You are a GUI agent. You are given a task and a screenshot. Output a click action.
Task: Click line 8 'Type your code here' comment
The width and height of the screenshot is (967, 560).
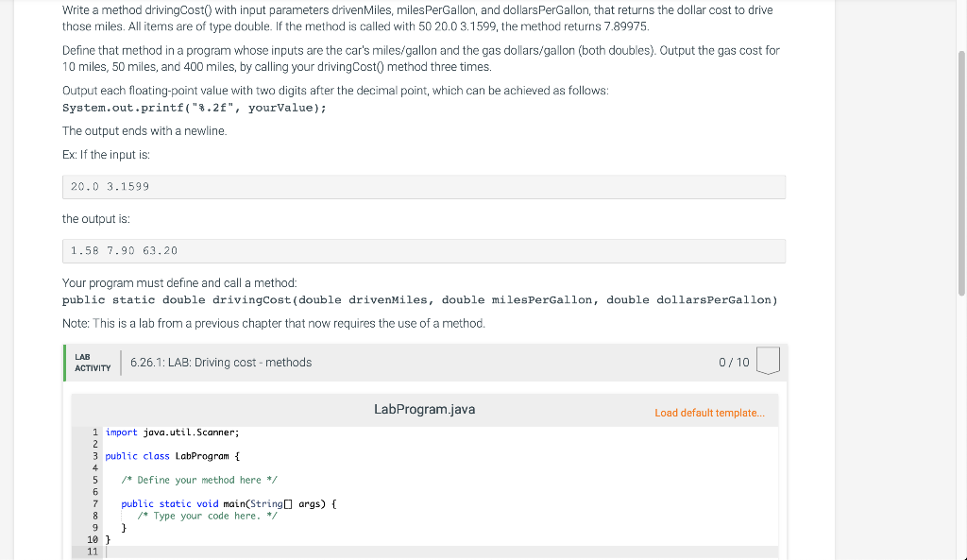[x=207, y=516]
